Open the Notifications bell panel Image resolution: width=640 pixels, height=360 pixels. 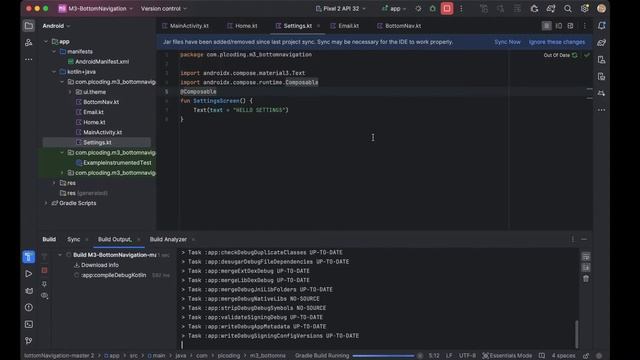pyautogui.click(x=601, y=26)
